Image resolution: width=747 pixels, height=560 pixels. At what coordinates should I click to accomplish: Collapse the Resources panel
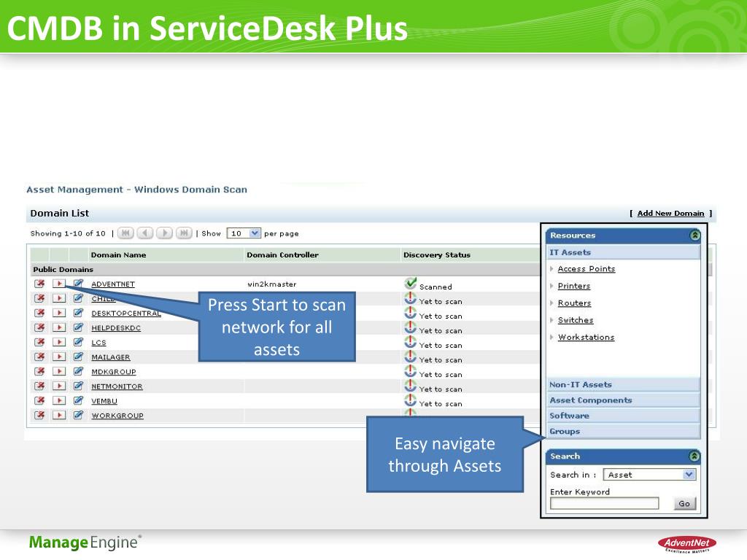coord(695,236)
